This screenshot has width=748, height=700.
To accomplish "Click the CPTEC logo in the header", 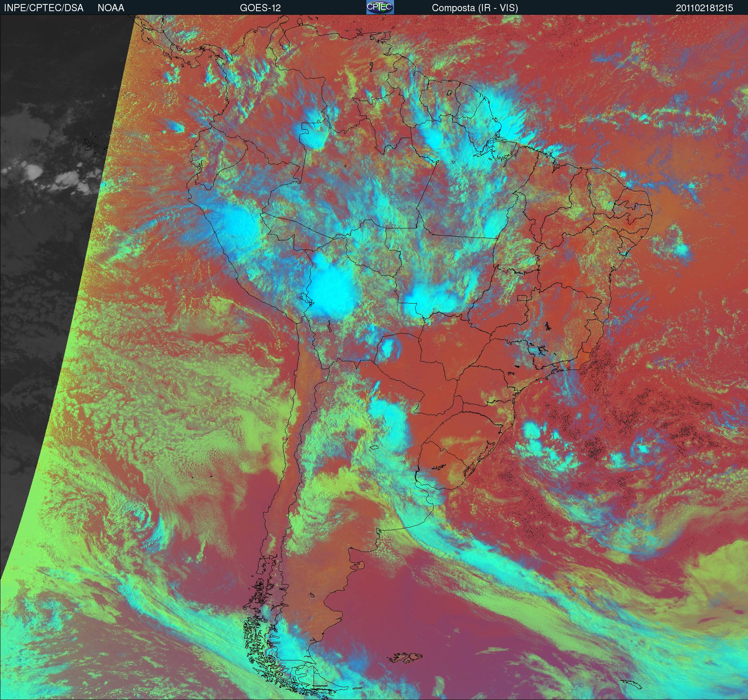I will point(380,7).
